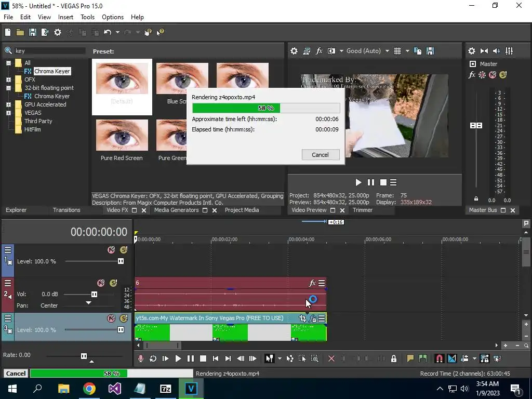This screenshot has height=399, width=532.
Task: Expand the VEGAS folder
Action: pyautogui.click(x=8, y=113)
